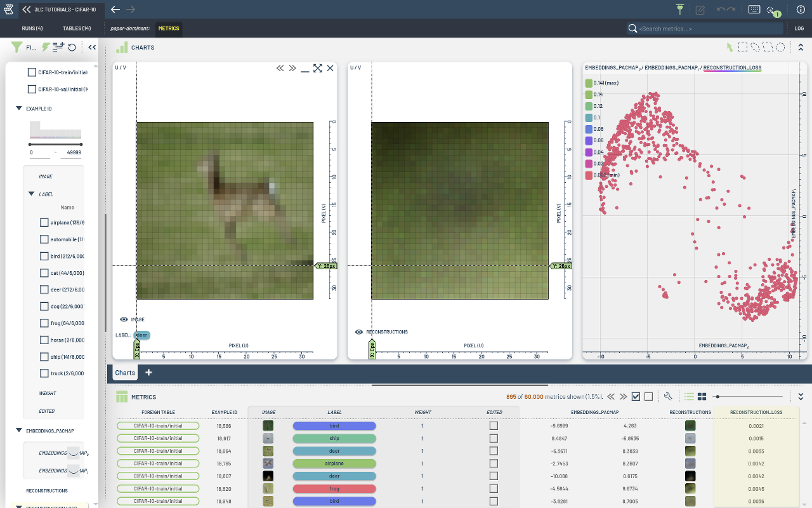Viewport: 812px width, 508px height.
Task: Open the keyboard shortcuts icon
Action: [754, 10]
